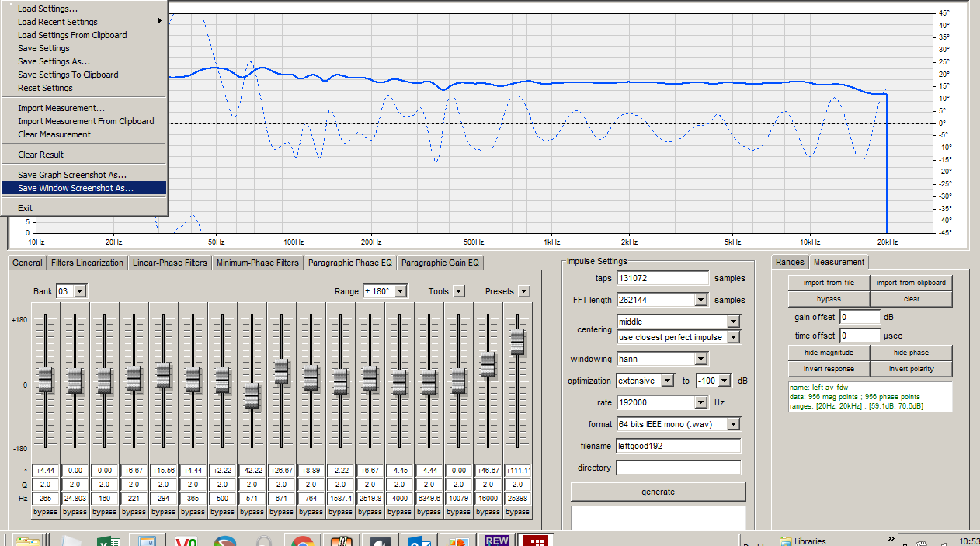Screen dimensions: 980x546
Task: Click the hide magnitude toggle button
Action: point(828,353)
